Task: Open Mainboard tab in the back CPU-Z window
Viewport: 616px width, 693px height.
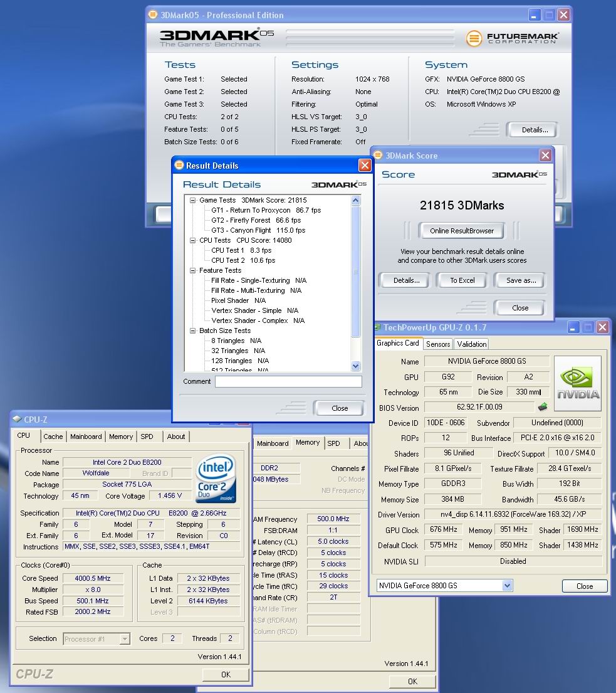Action: (273, 443)
